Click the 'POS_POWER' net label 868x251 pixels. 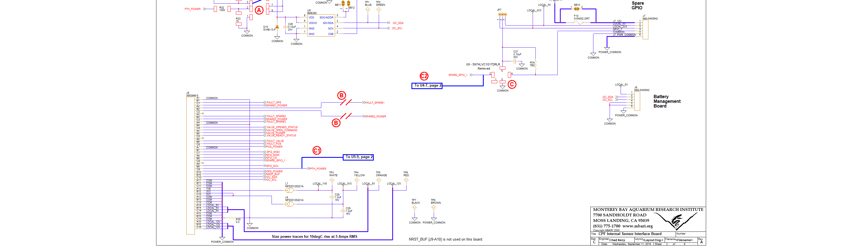tap(274, 147)
